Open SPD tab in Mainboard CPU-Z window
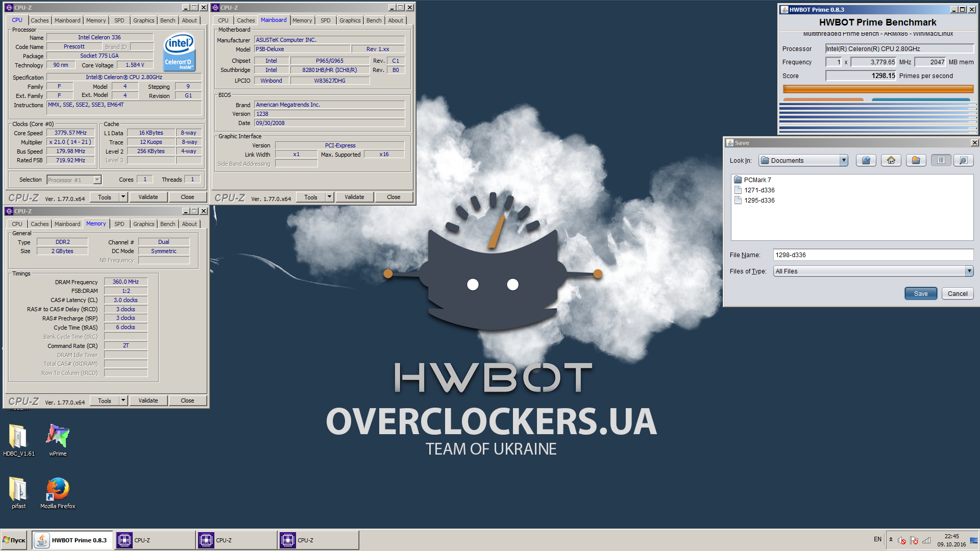This screenshot has width=980, height=551. pos(325,20)
